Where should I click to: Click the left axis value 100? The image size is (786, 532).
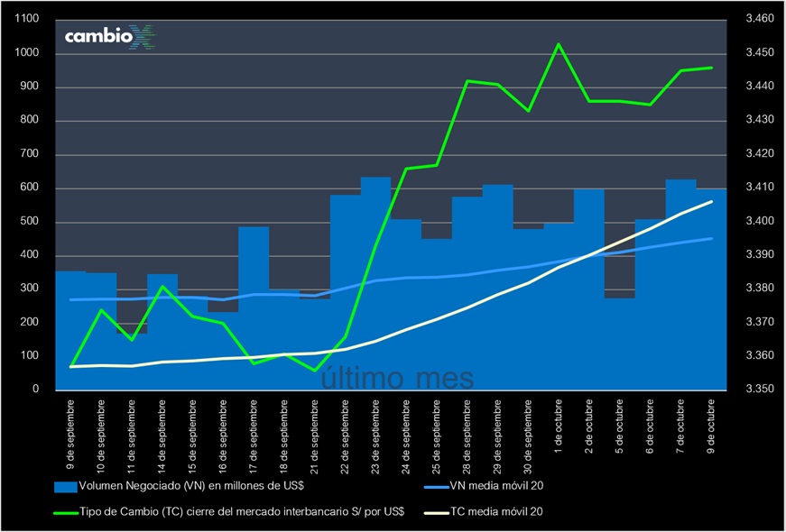pos(31,356)
